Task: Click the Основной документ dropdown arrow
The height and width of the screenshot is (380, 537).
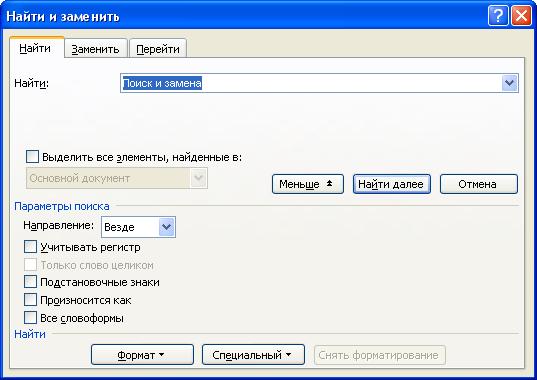Action: pyautogui.click(x=199, y=178)
